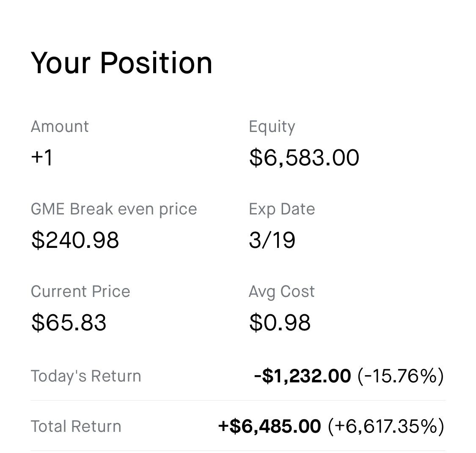Click the Total Return label
The image size is (476, 453).
[76, 426]
